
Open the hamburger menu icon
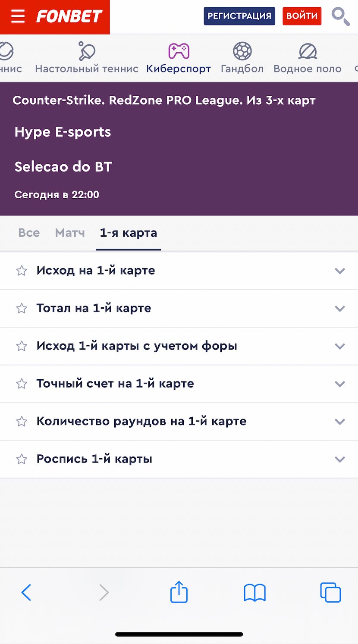click(x=18, y=16)
